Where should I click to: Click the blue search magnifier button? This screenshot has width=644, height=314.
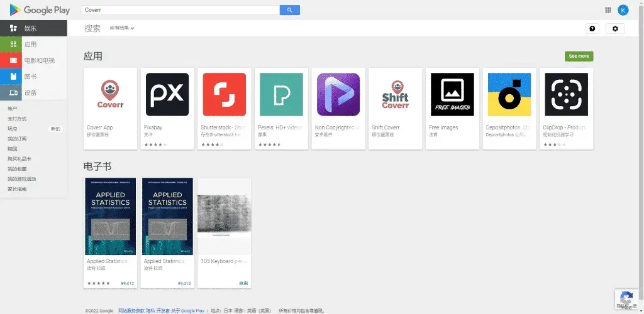(289, 10)
